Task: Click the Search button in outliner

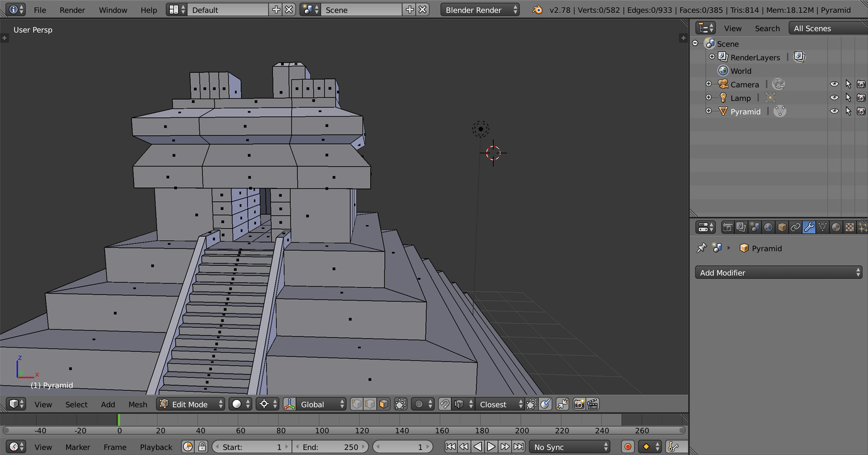Action: pyautogui.click(x=767, y=28)
